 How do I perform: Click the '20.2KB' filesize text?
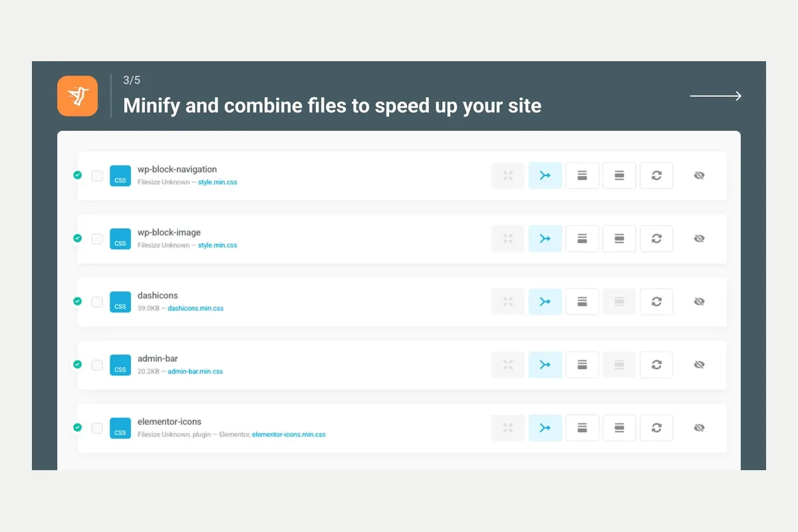click(148, 372)
